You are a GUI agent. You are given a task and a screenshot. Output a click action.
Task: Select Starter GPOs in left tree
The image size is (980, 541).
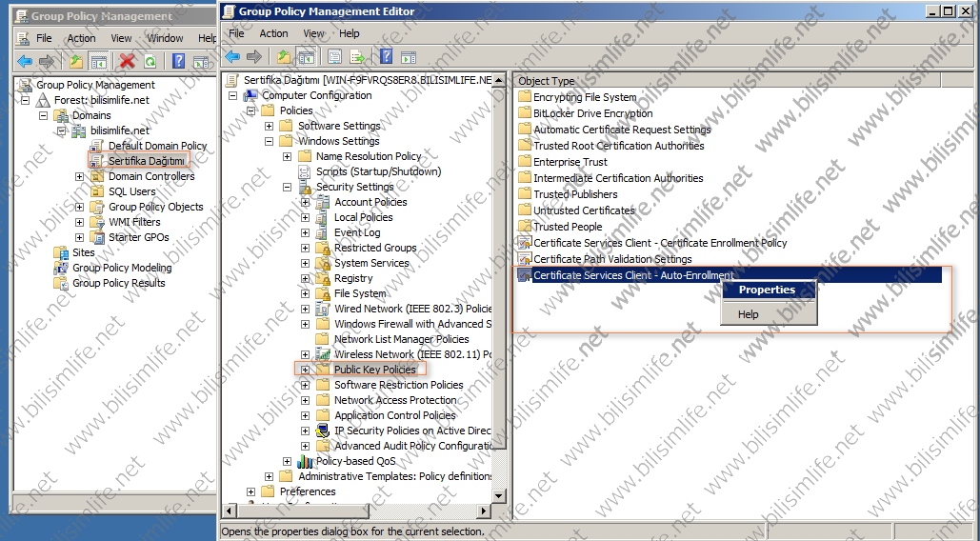point(138,237)
